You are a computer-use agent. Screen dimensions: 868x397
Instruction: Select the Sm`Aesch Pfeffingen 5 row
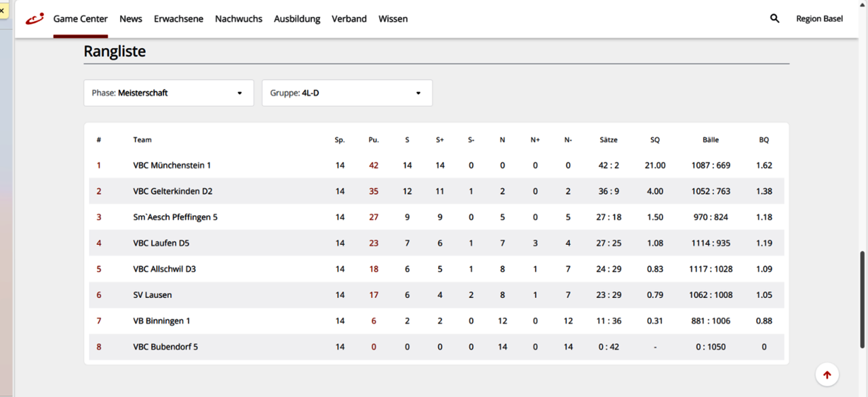pos(175,217)
